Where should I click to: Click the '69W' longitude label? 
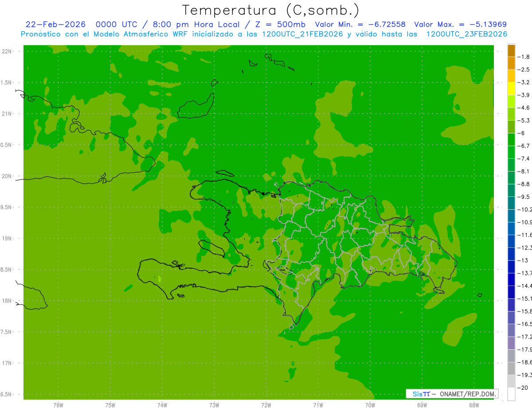coord(422,405)
